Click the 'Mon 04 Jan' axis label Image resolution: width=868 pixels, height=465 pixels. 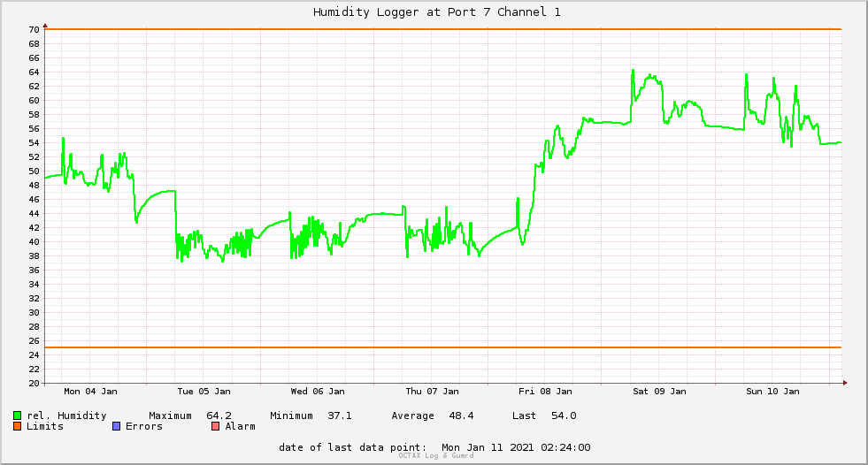click(91, 392)
